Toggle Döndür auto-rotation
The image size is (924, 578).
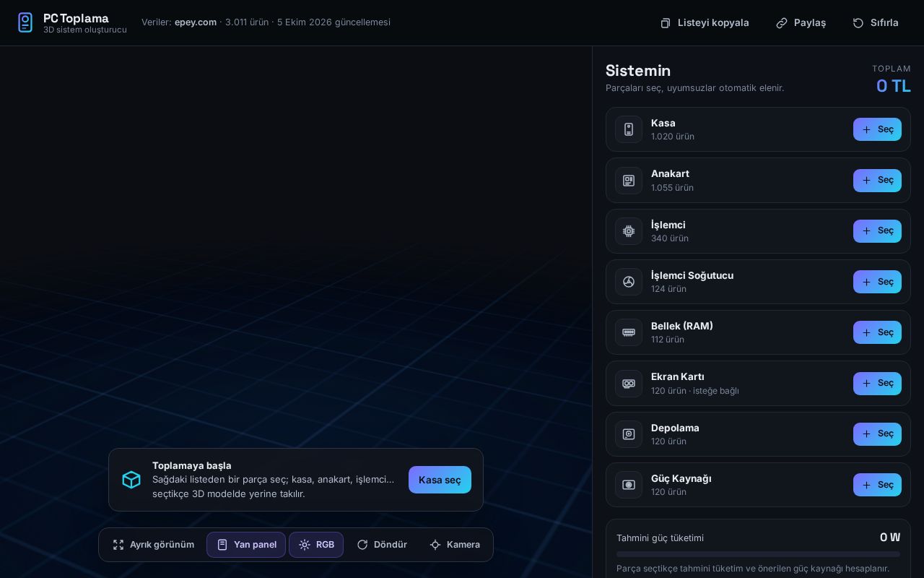point(382,545)
